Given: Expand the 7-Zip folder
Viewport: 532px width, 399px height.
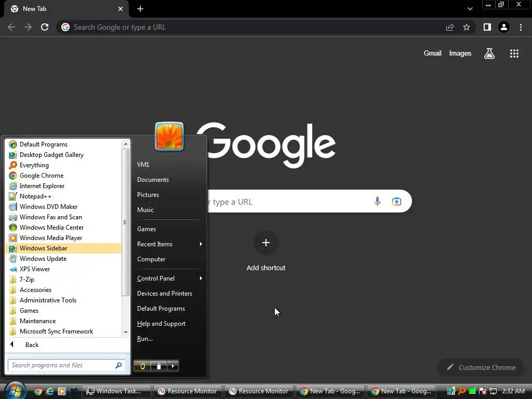Looking at the screenshot, I should pyautogui.click(x=63, y=279).
